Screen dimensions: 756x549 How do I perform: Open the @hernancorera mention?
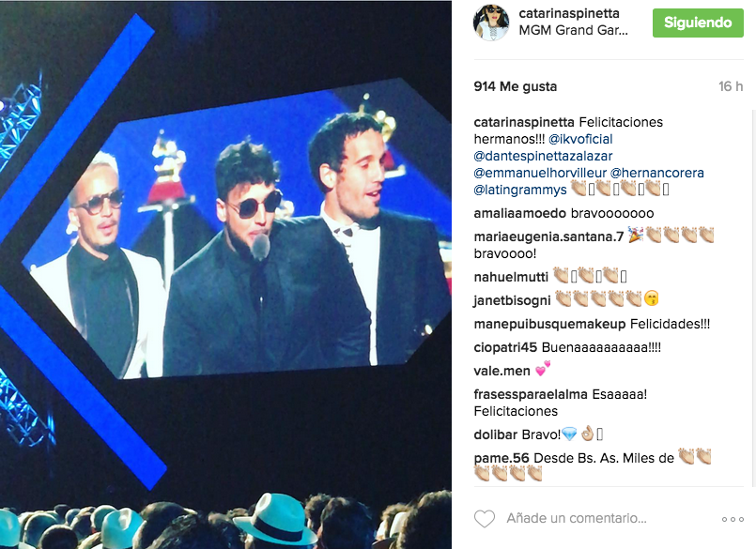[x=656, y=173]
